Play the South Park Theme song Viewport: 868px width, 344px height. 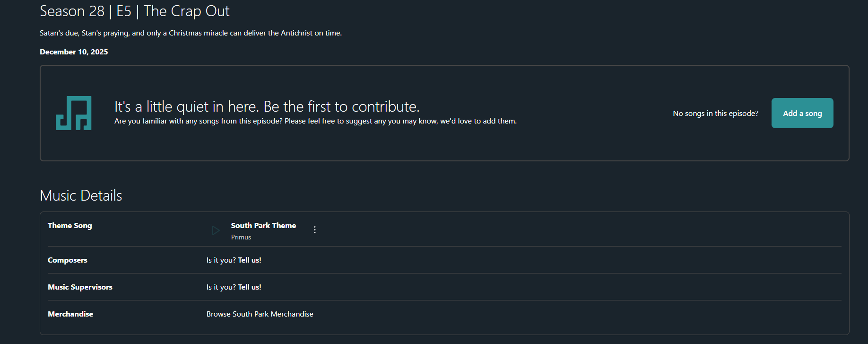[216, 230]
